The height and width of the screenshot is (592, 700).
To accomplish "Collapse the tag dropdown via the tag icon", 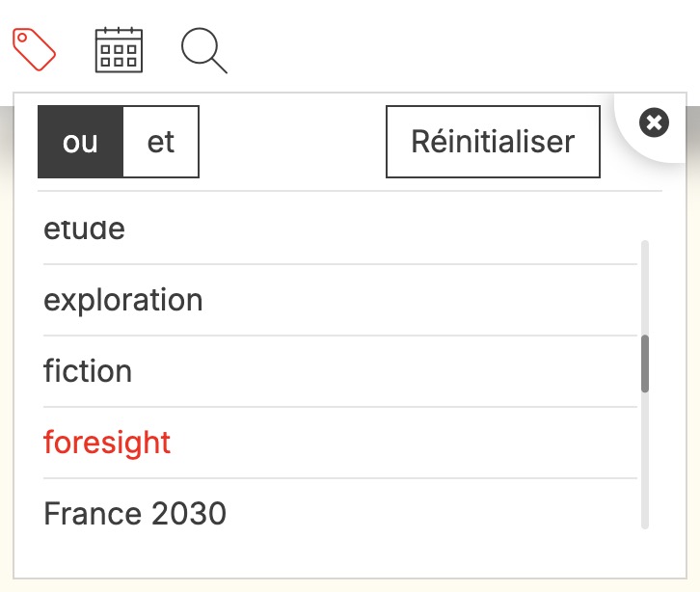I will (35, 48).
